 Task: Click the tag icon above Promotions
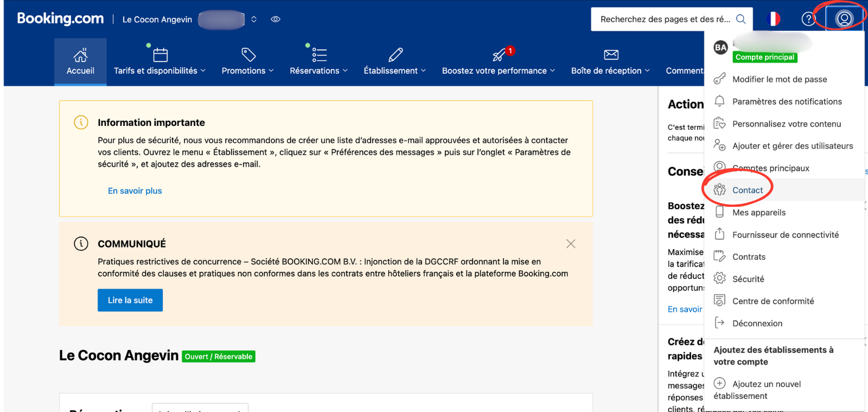[248, 55]
